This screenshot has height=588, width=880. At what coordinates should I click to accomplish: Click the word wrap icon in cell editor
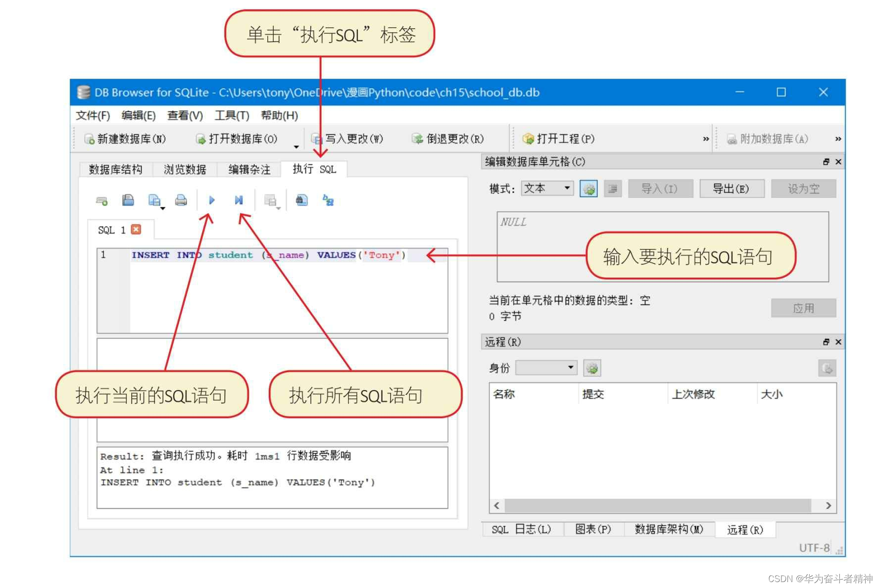(x=613, y=189)
